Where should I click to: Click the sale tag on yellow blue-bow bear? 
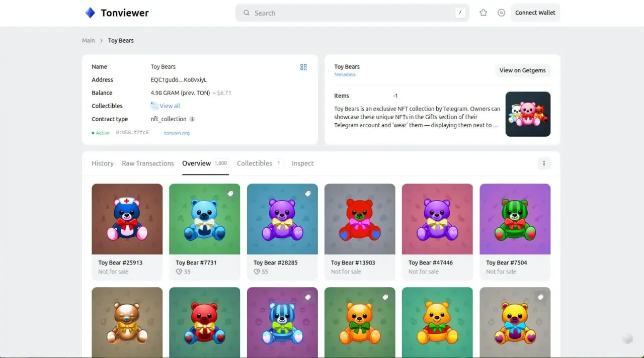(x=541, y=297)
